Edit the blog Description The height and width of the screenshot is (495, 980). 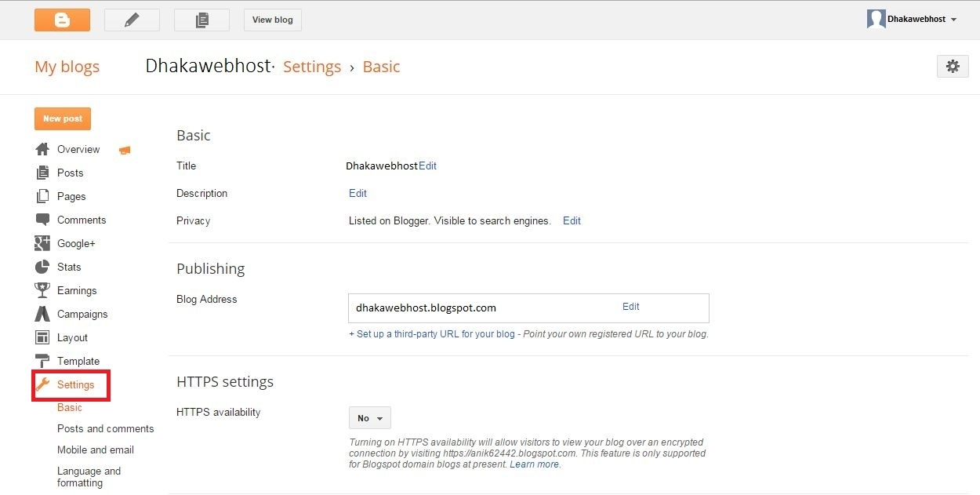click(358, 193)
